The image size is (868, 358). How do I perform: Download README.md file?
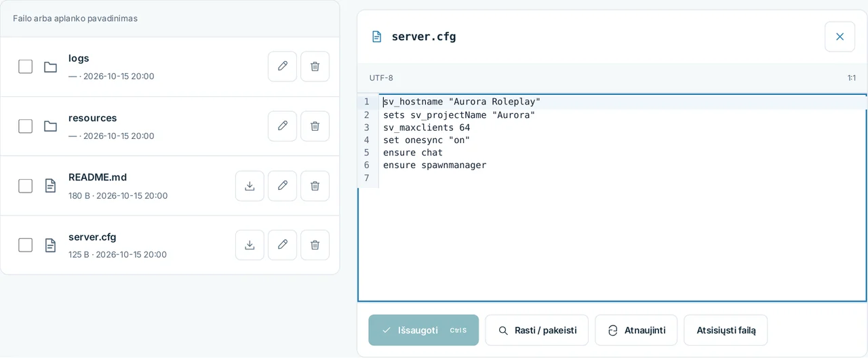tap(250, 186)
